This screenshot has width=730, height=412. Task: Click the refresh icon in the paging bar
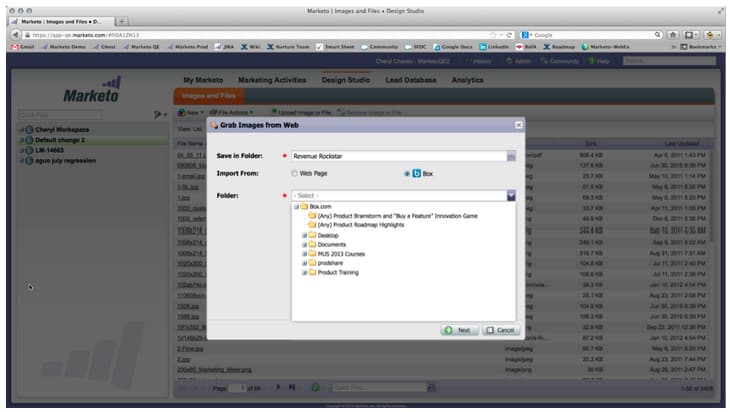[315, 387]
